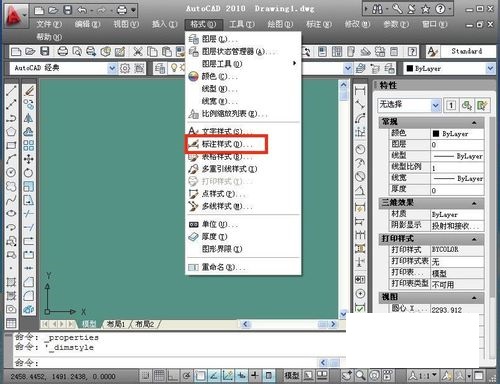Viewport: 500px width, 384px height.
Task: Choose 颜色 color wheel menu entry
Action: [x=243, y=76]
